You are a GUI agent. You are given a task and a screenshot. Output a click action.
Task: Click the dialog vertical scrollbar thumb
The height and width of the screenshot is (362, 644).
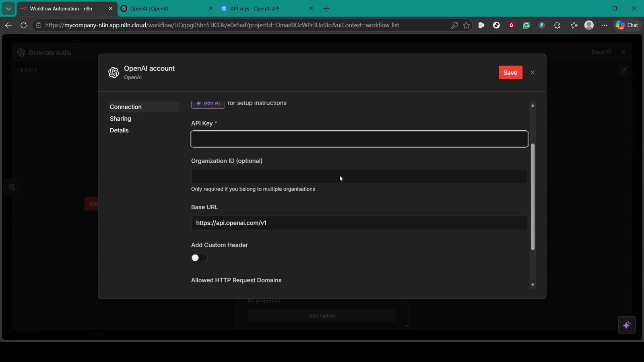(x=533, y=197)
